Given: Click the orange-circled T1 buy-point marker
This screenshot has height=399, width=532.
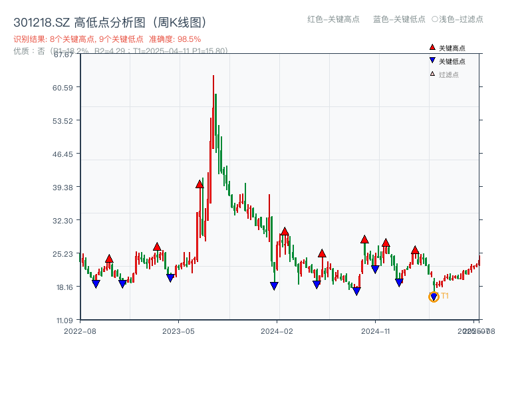Looking at the screenshot, I should click(433, 297).
